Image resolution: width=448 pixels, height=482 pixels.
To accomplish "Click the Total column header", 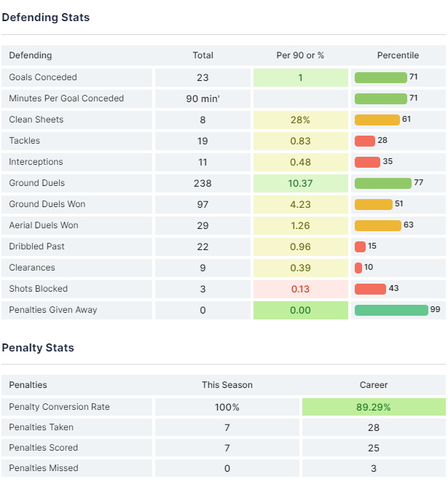I will [x=203, y=55].
